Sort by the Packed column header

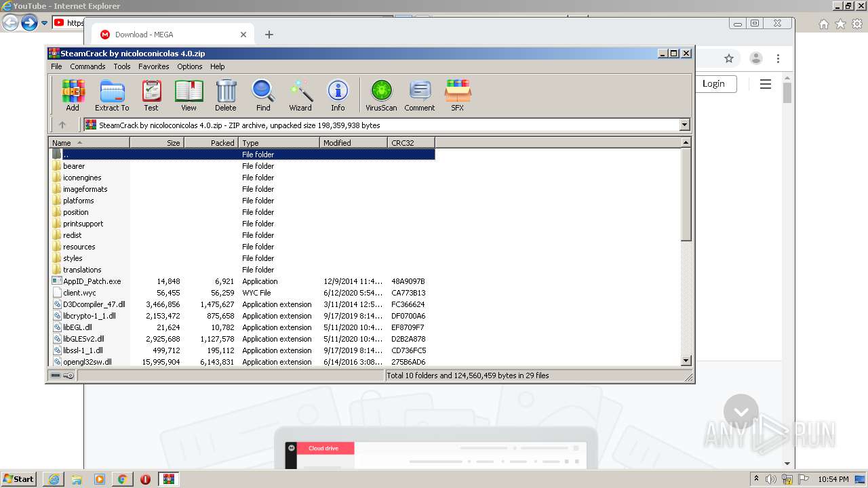211,142
